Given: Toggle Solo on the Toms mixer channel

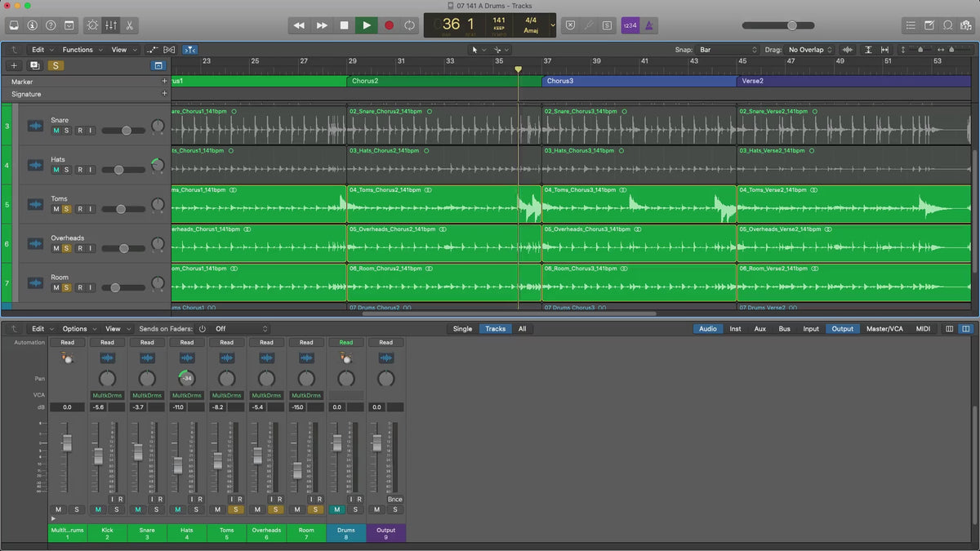Looking at the screenshot, I should coord(235,509).
